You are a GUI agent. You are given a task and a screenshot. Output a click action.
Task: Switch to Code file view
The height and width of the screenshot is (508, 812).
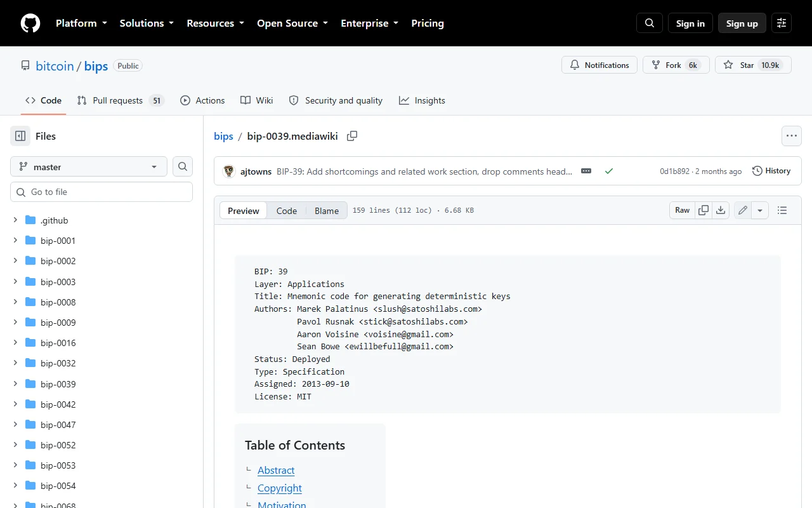point(287,211)
